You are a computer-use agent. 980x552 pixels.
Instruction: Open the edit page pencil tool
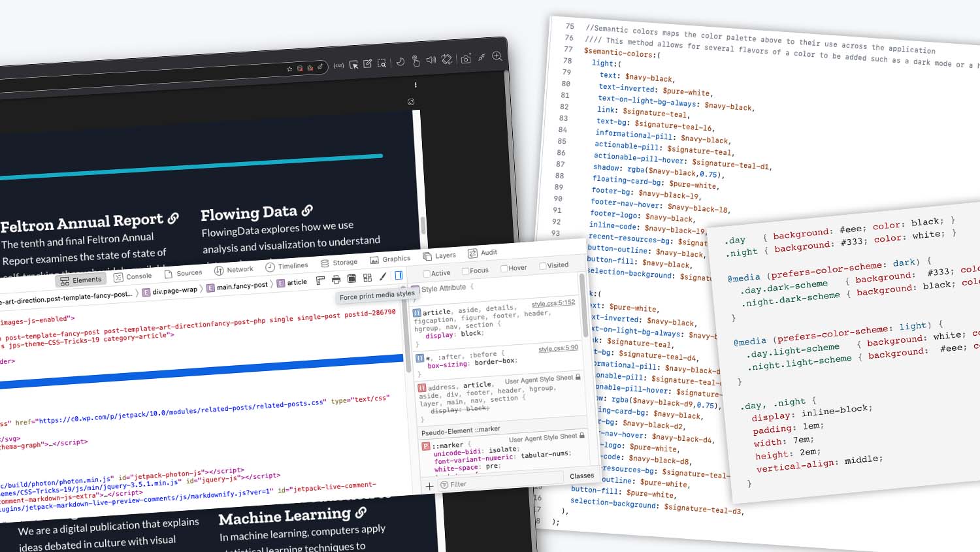tap(368, 63)
